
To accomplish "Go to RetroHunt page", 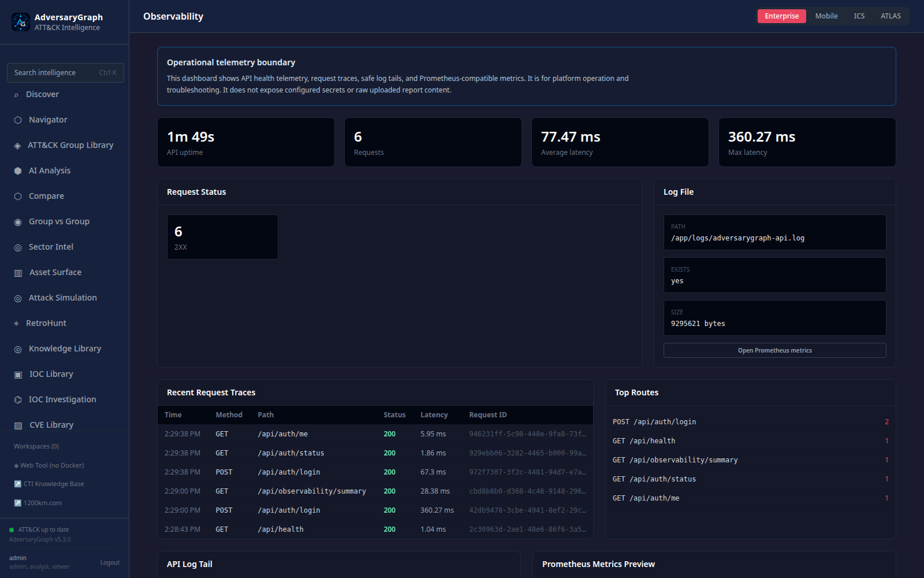I will pos(65,323).
